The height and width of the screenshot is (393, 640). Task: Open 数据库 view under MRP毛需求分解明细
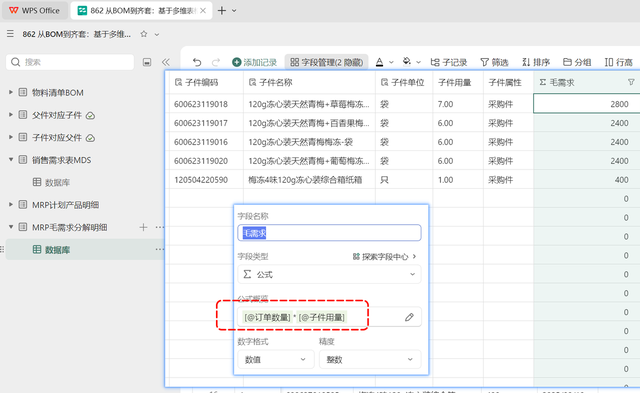(x=57, y=250)
